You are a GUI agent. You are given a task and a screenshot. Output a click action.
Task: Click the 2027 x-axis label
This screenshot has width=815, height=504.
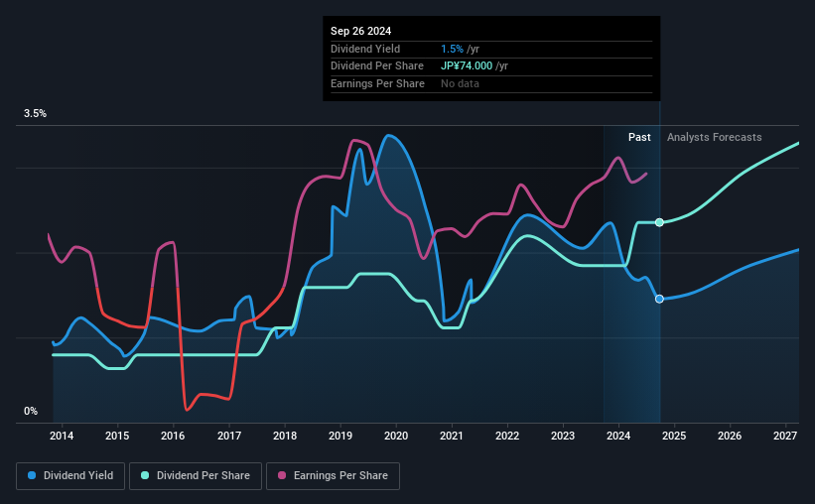[x=785, y=436]
